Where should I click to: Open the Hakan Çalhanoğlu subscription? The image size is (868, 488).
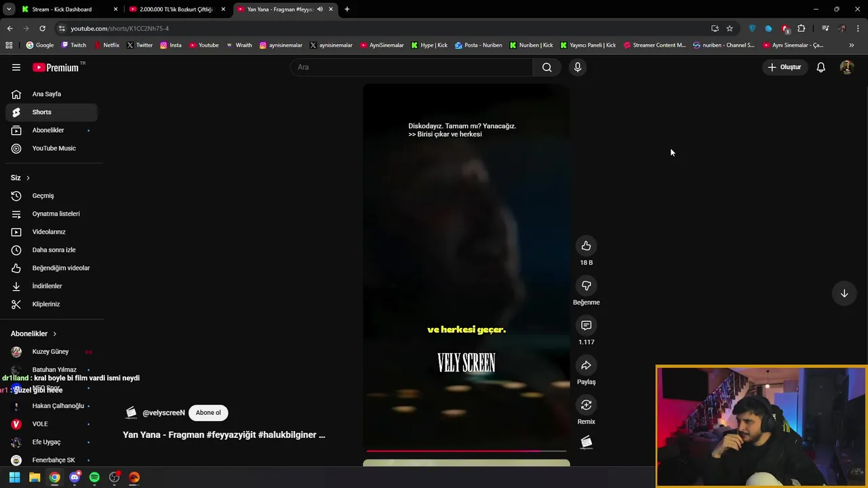pyautogui.click(x=52, y=406)
